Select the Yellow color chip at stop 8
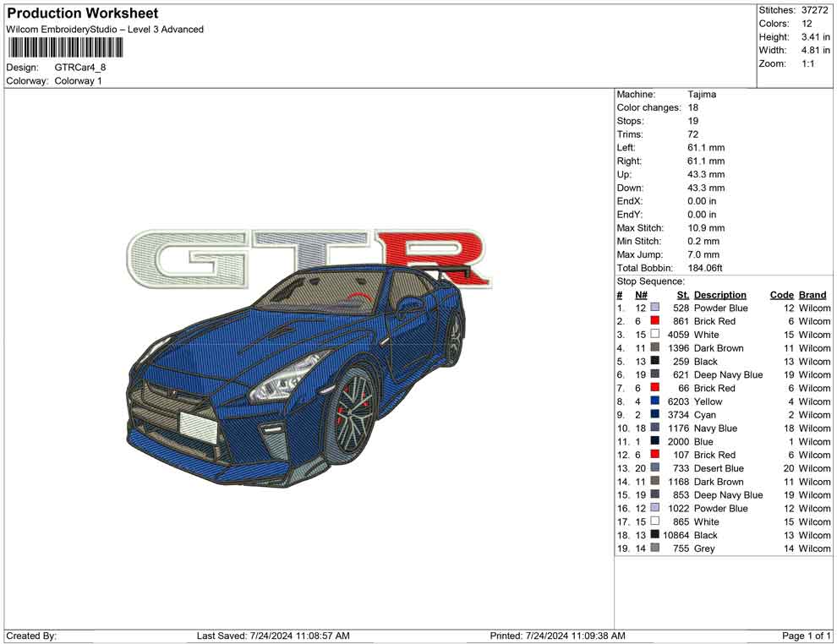The width and height of the screenshot is (837, 644). [653, 401]
